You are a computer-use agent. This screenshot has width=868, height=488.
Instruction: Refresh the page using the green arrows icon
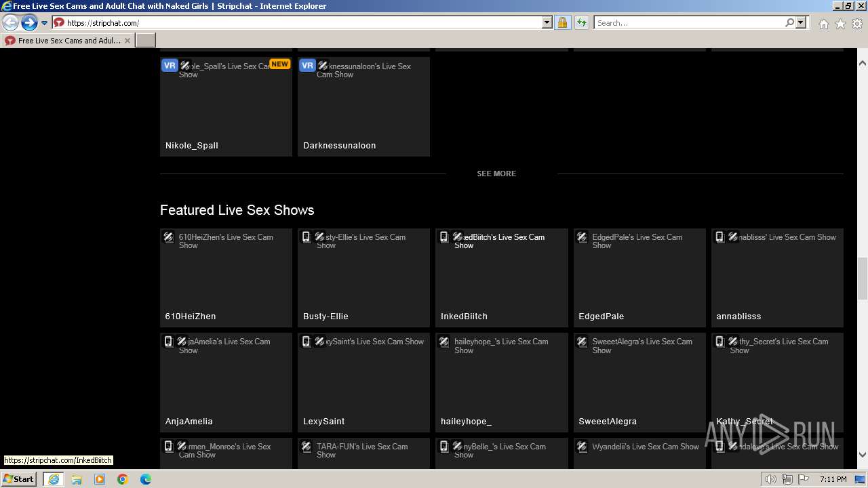tap(582, 23)
